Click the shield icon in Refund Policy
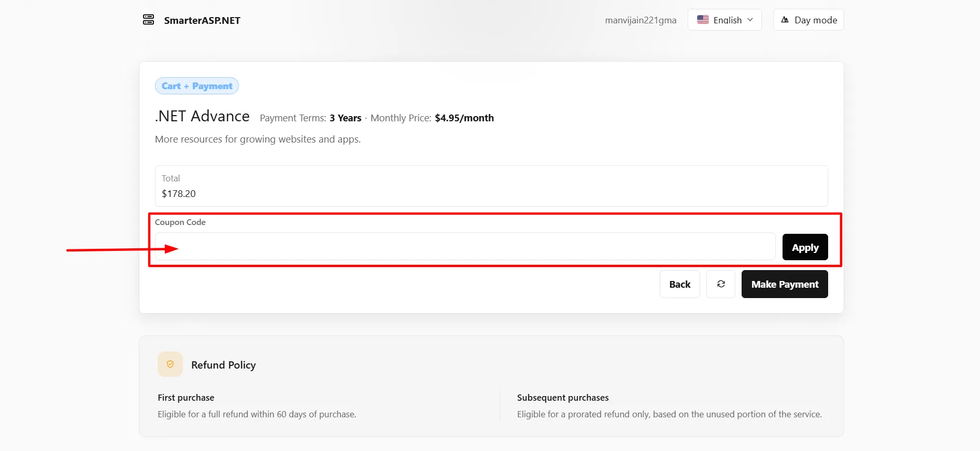Screen dimensions: 980x451 tap(170, 364)
